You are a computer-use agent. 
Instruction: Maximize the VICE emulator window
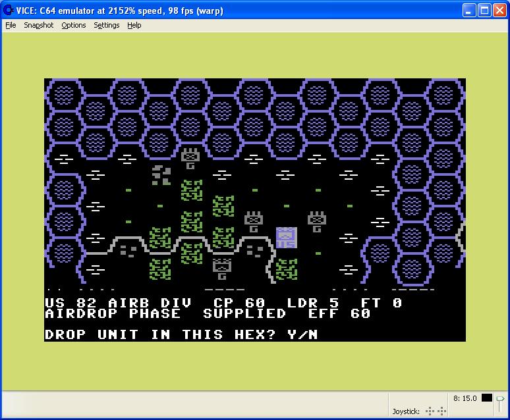click(484, 11)
